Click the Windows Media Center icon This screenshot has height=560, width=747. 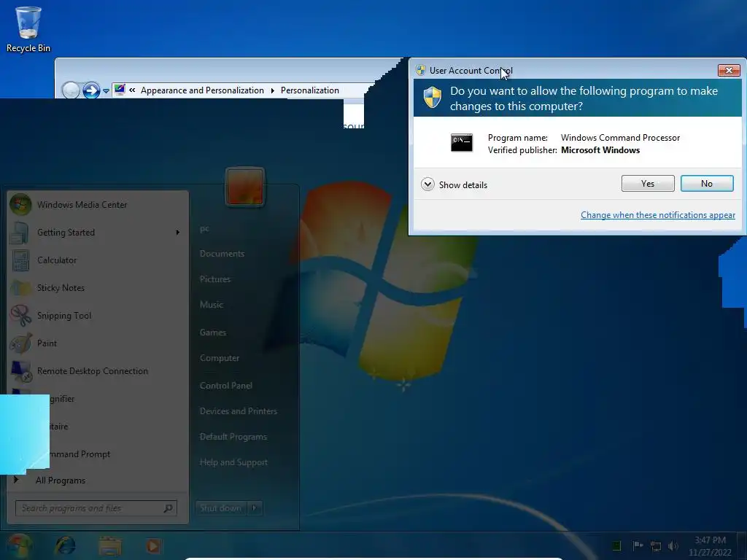point(20,205)
